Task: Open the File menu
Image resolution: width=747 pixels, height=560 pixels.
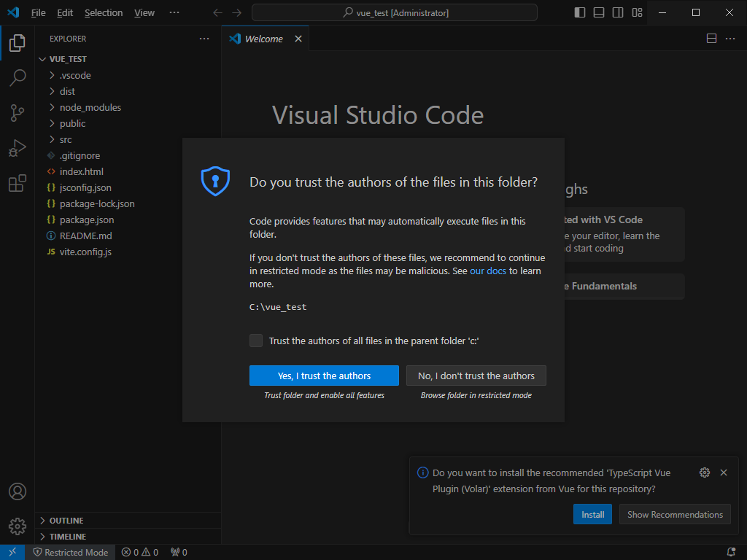Action: (x=38, y=13)
